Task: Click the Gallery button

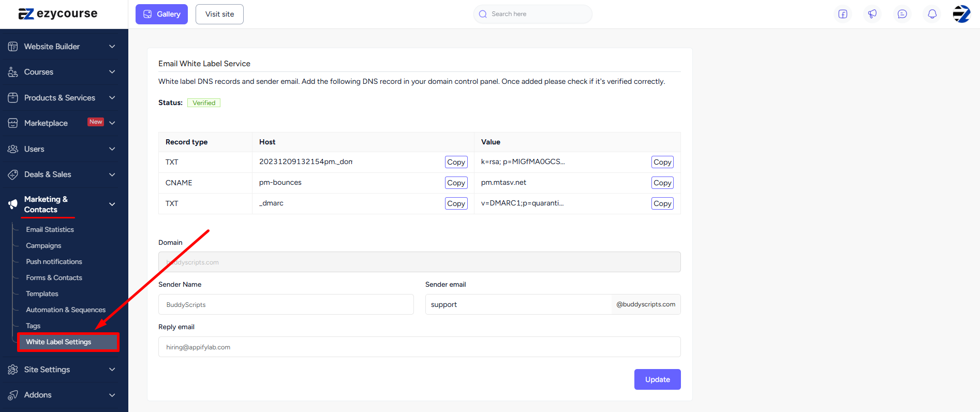Action: 161,14
